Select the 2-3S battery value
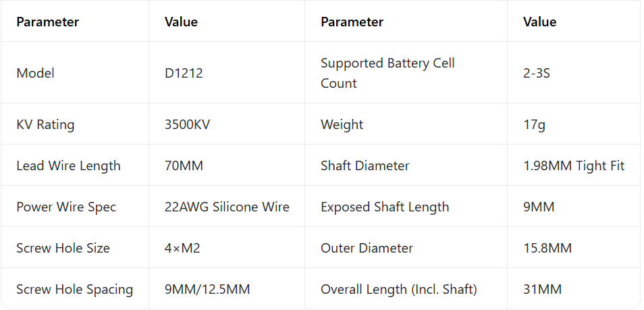This screenshot has width=644, height=310. point(537,73)
